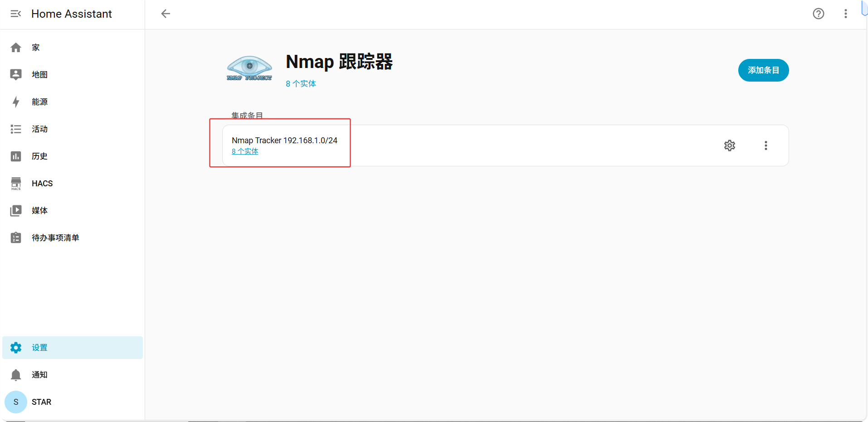Click the 能源 energy lightning icon

click(x=16, y=102)
